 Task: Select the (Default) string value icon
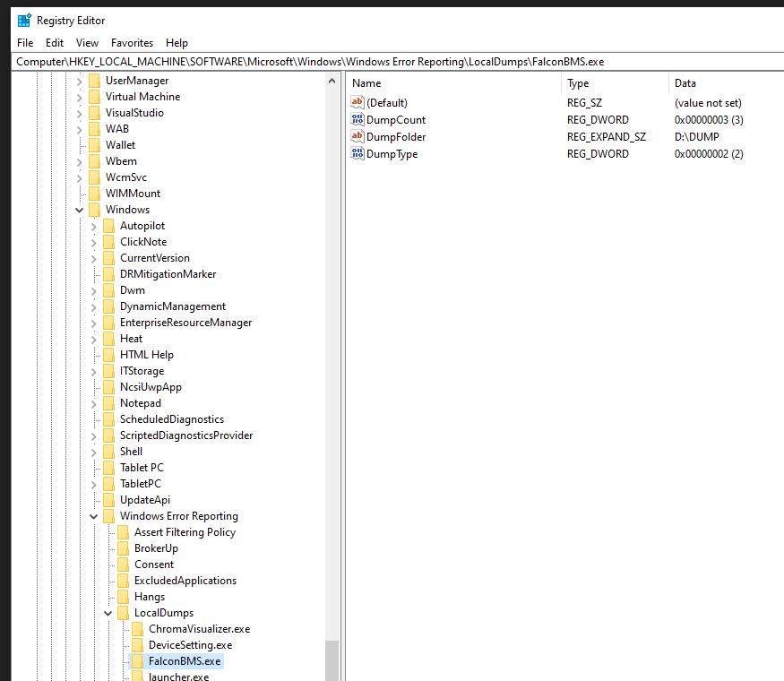click(357, 102)
